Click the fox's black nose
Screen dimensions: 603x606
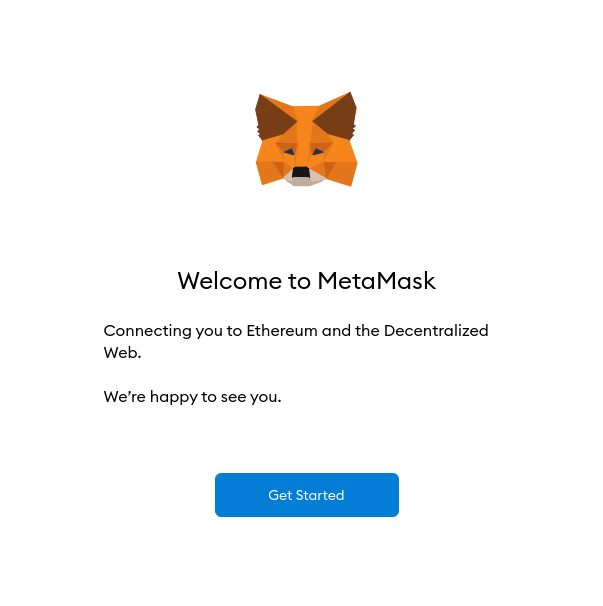point(301,172)
